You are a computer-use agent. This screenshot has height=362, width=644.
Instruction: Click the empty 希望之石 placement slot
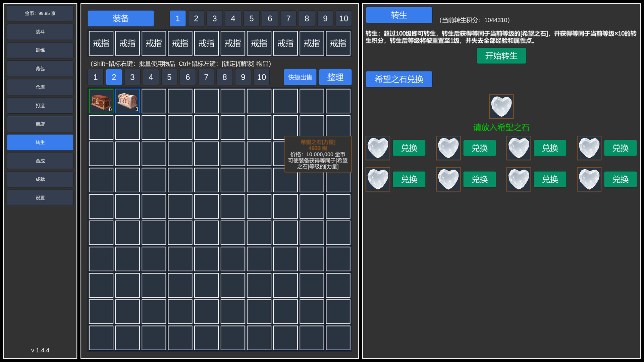click(501, 106)
